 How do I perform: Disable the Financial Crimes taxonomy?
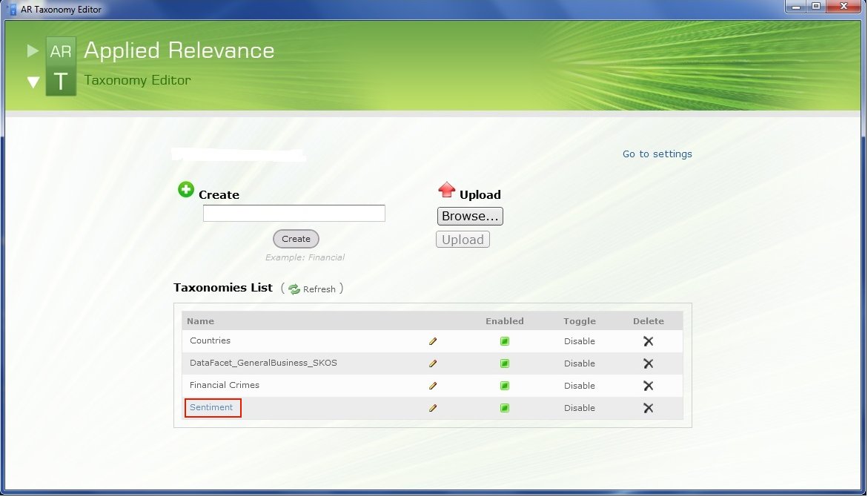coord(580,386)
